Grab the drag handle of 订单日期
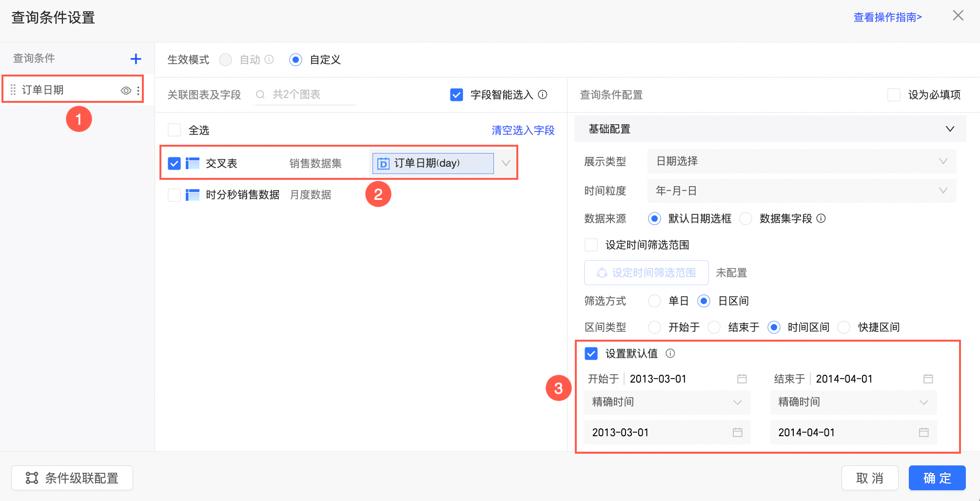980x501 pixels. click(13, 90)
